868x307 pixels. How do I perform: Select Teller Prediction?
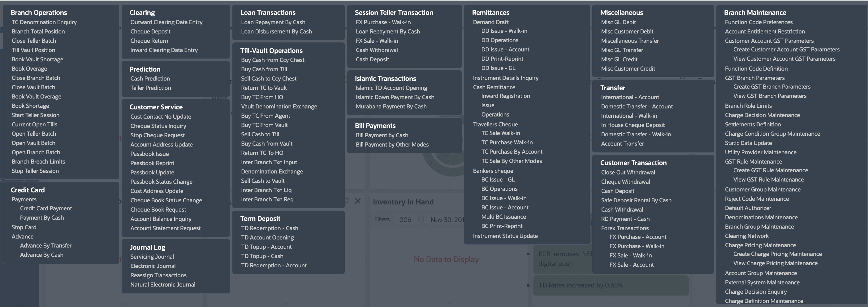pos(151,88)
